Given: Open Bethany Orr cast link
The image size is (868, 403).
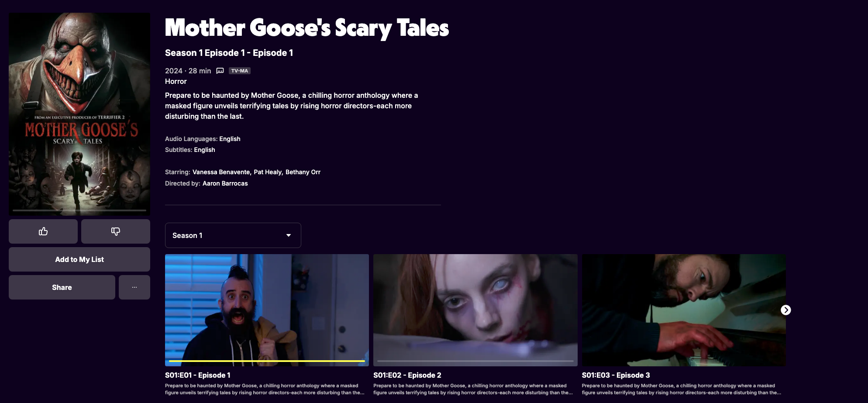Looking at the screenshot, I should (x=303, y=172).
